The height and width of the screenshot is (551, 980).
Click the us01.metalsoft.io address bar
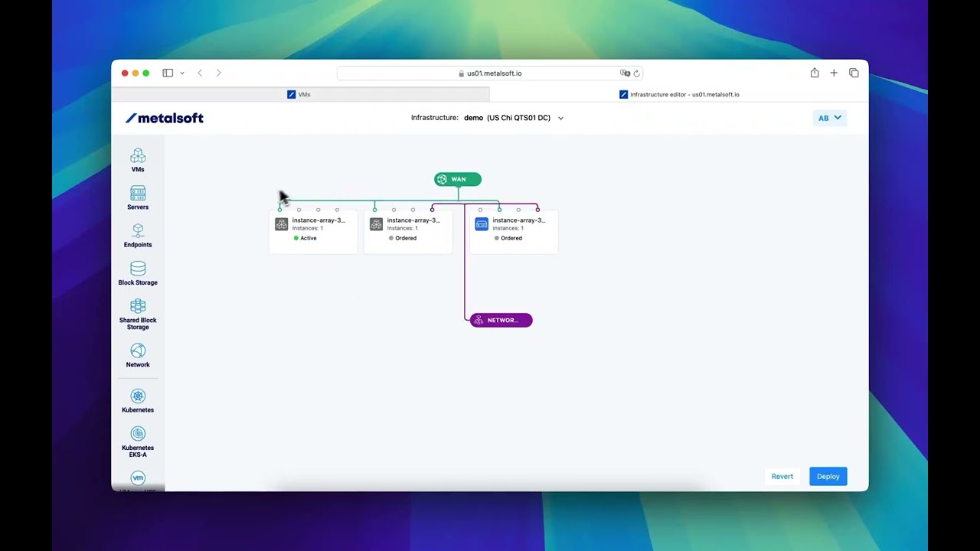click(490, 73)
